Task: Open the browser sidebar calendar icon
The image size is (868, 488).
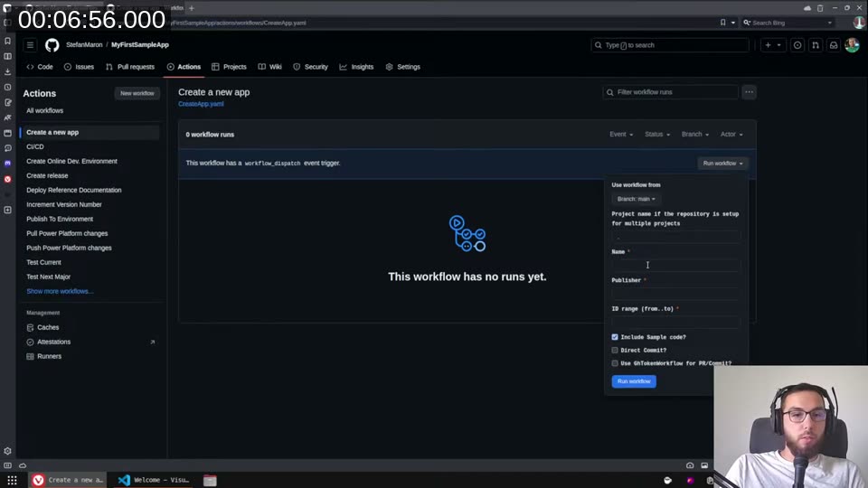Action: pos(8,134)
